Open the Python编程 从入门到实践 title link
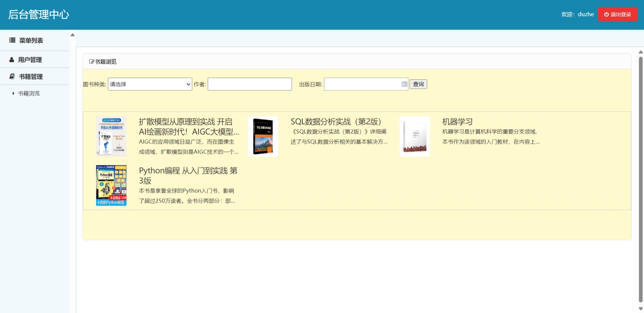 pos(188,175)
